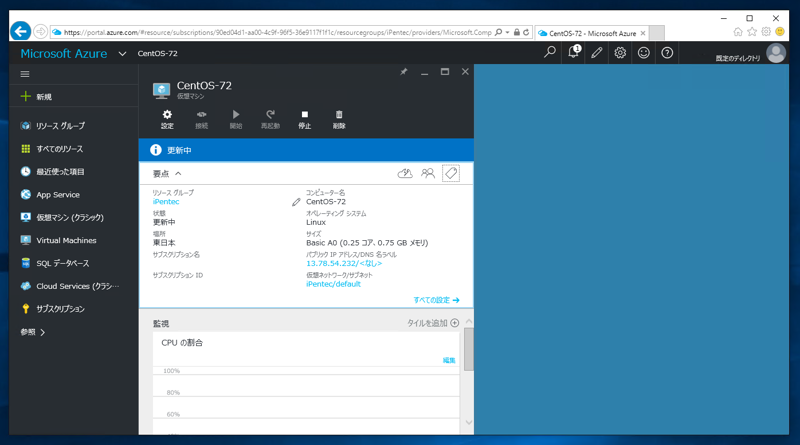
Task: Open 最近使った項目 in the sidebar
Action: pyautogui.click(x=73, y=171)
